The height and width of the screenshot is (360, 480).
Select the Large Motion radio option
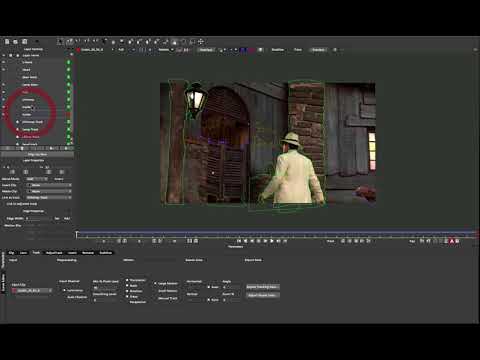(155, 283)
